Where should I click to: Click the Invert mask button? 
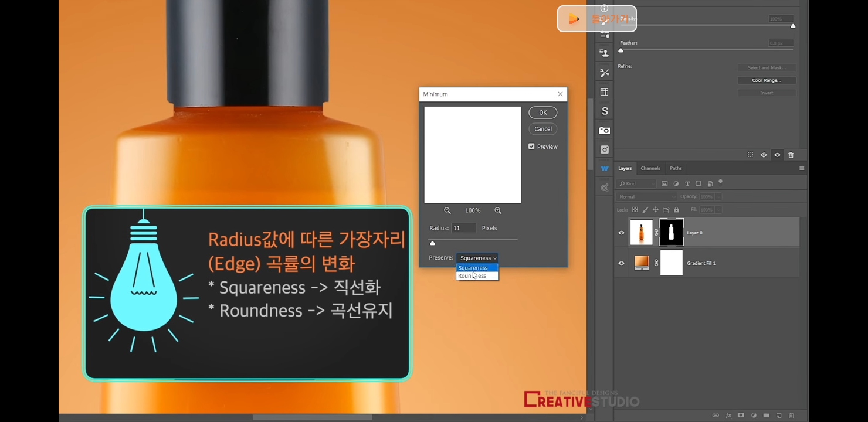pyautogui.click(x=767, y=93)
